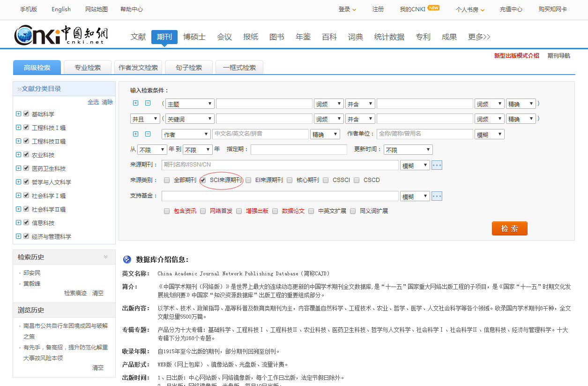Uncheck the SCI来源期刊 checkbox
Screen dimensions: 588x386
(203, 180)
